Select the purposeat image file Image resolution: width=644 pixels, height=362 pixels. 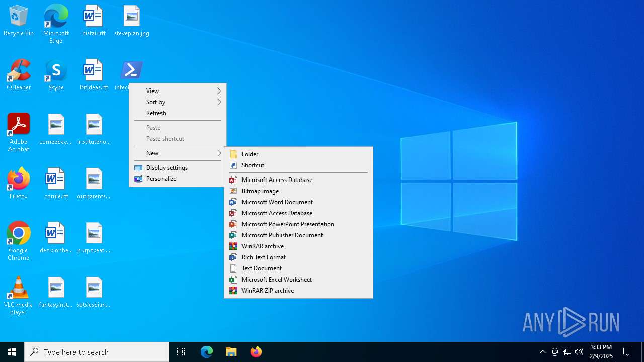click(94, 238)
